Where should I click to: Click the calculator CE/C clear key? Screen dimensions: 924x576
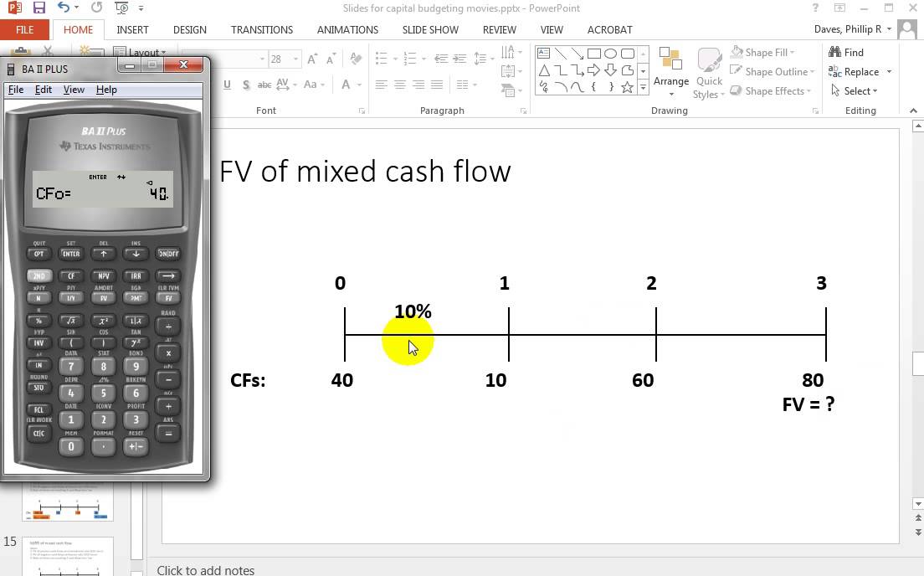point(38,434)
